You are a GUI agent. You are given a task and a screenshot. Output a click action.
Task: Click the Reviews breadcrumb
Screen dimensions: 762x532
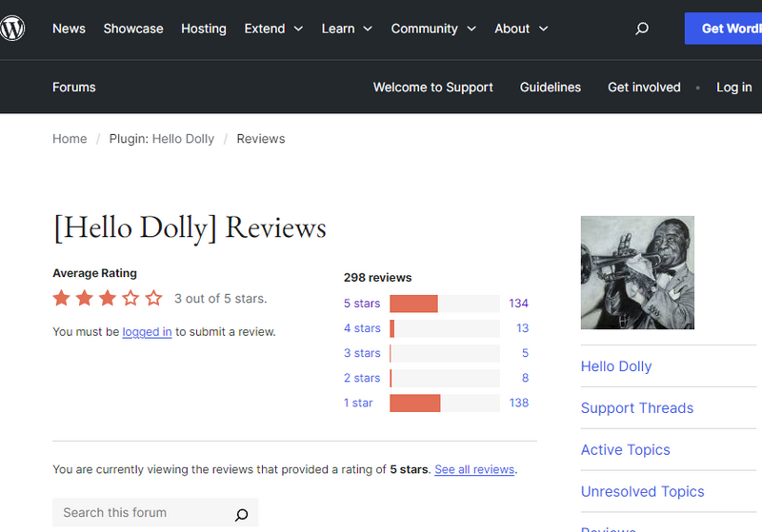tap(261, 139)
